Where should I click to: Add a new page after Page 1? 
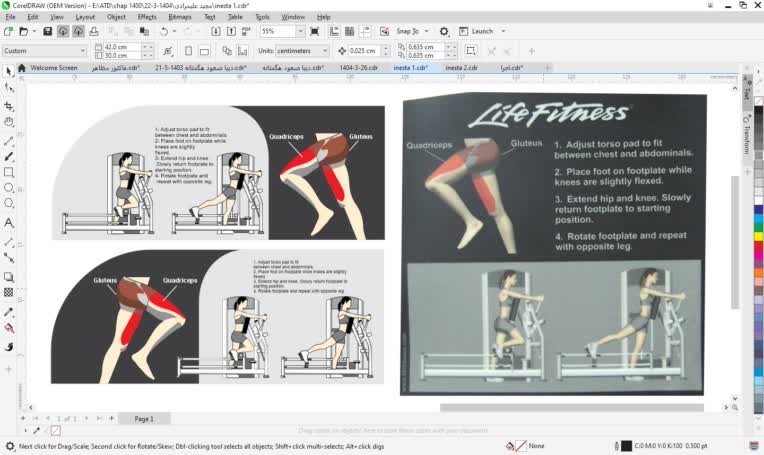[x=112, y=418]
